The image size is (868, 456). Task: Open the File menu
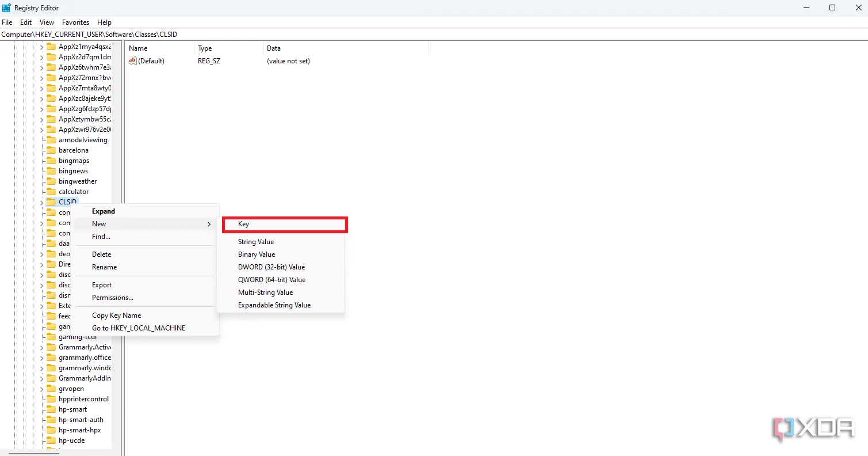7,22
